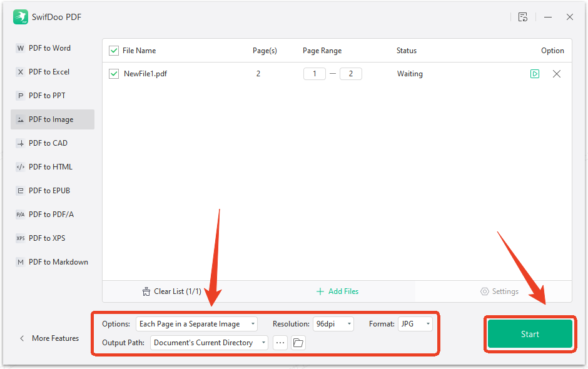The height and width of the screenshot is (369, 588).
Task: Switch to PDF to Markdown
Action: pos(53,262)
